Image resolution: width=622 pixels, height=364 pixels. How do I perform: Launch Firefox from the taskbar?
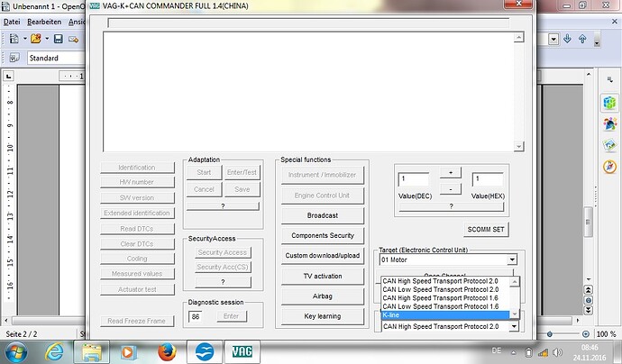(167, 352)
